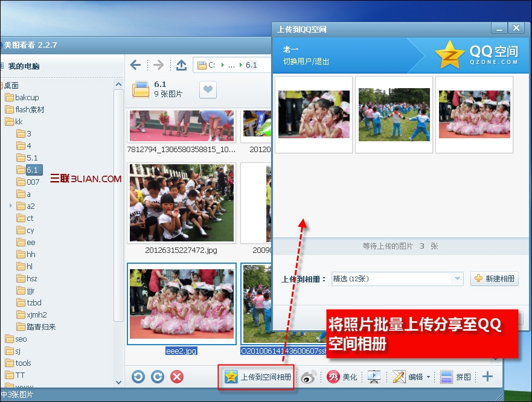
Task: Select thumbnail eee2.jpg
Action: (x=182, y=304)
